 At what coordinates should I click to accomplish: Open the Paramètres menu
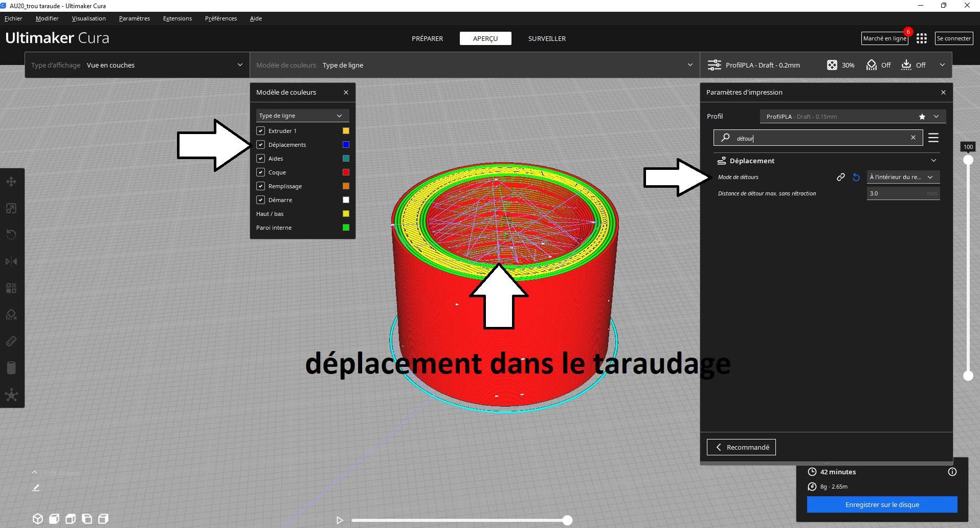click(x=135, y=18)
